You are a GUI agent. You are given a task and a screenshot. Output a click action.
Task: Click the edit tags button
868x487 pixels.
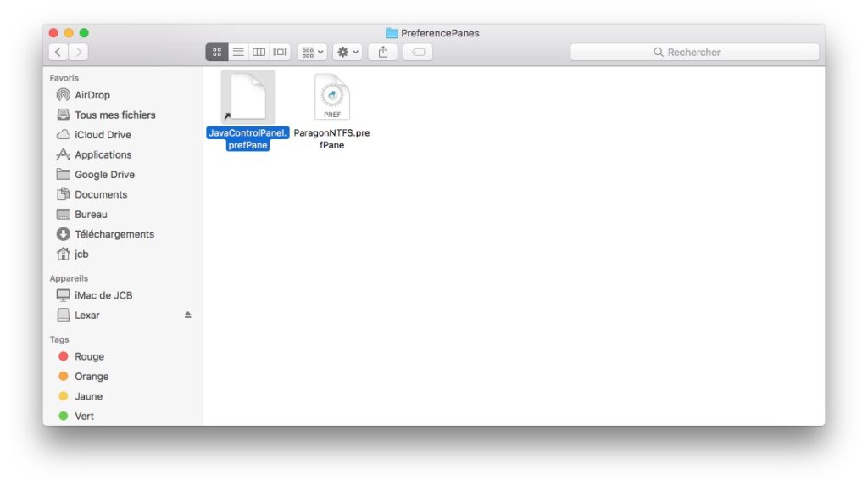coord(418,52)
